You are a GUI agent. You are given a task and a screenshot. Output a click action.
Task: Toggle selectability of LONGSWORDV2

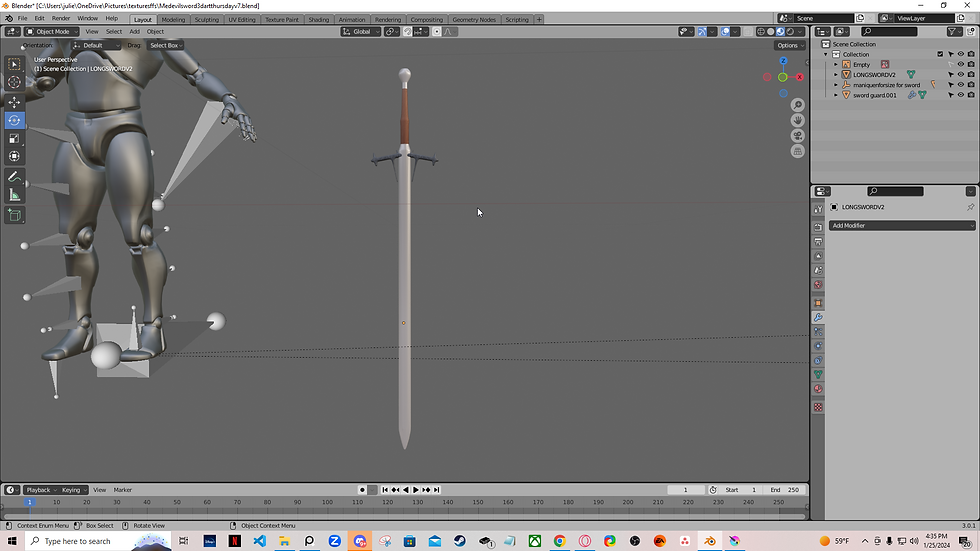pos(951,74)
